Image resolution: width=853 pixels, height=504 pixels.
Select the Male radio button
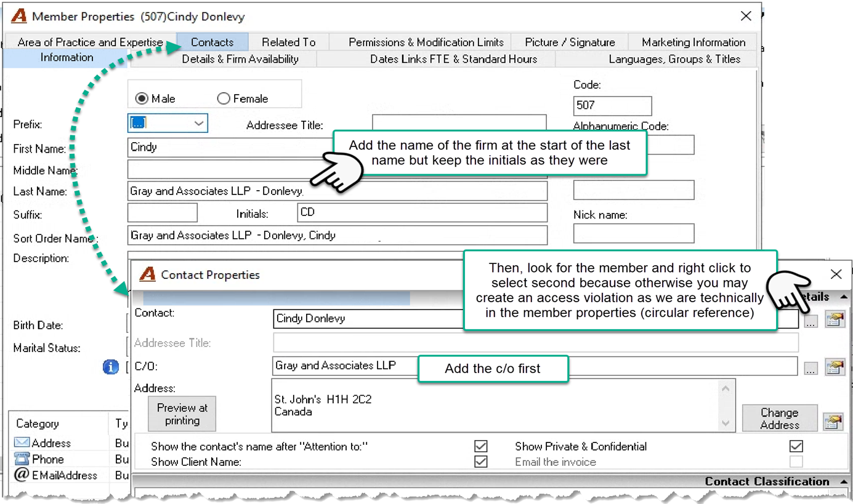tap(142, 98)
